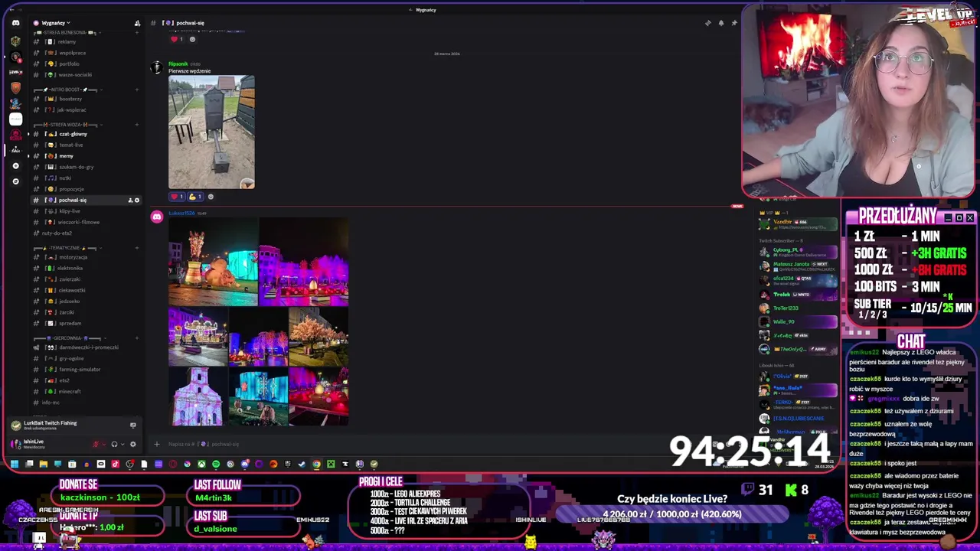Open the czat-główny channel
The image size is (980, 551).
click(87, 134)
